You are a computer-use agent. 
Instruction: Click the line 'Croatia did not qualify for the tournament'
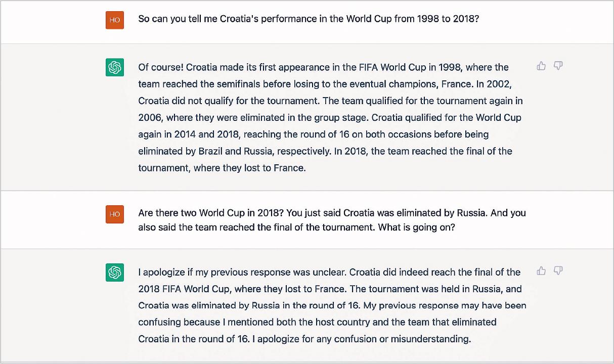(x=228, y=101)
